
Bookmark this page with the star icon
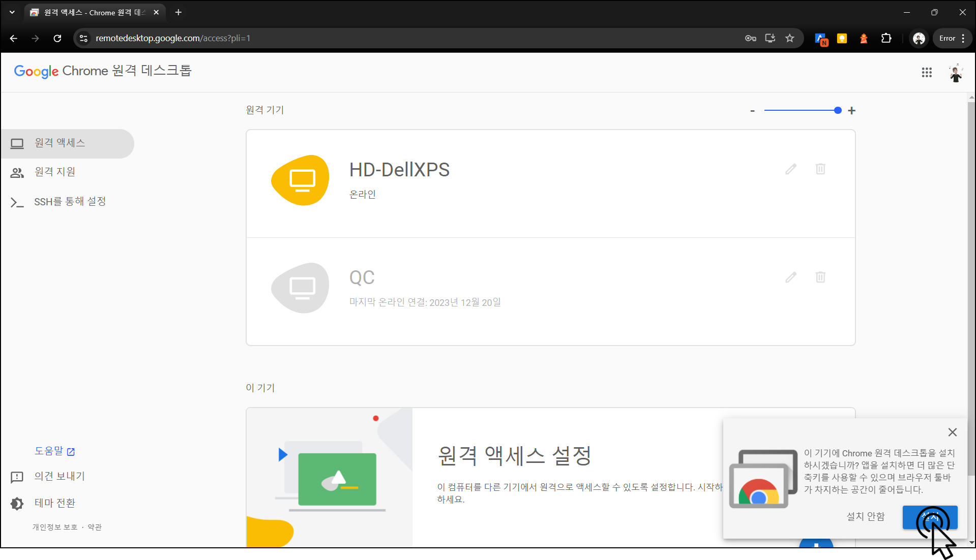[789, 38]
